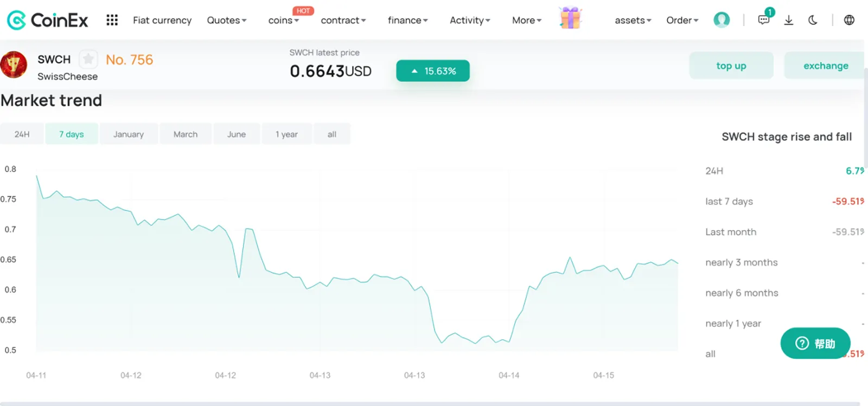The width and height of the screenshot is (868, 406).
Task: Select the 1 year chart tab
Action: 286,134
